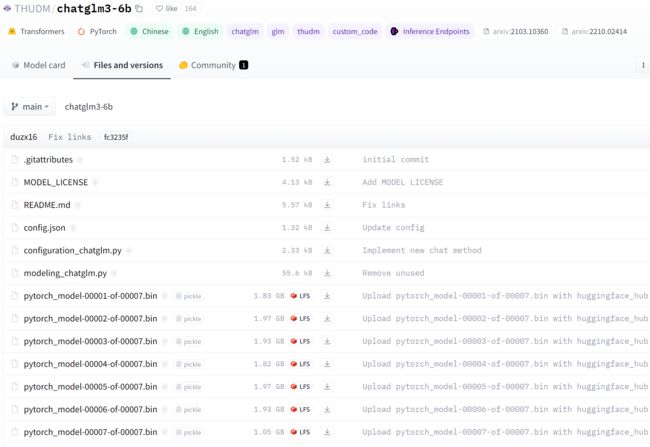This screenshot has height=447, width=650.
Task: Switch to the Files and versions tab
Action: (122, 65)
